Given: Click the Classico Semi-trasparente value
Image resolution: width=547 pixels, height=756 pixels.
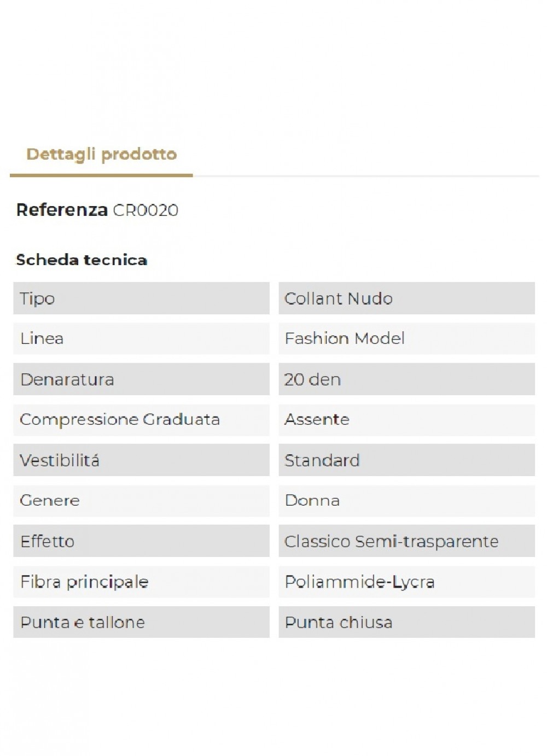Looking at the screenshot, I should [392, 542].
